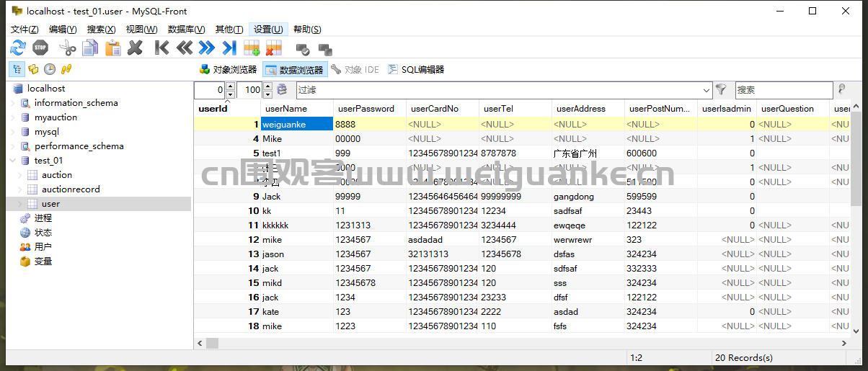Open the 设置(U) menu
This screenshot has height=371, width=868.
(268, 30)
